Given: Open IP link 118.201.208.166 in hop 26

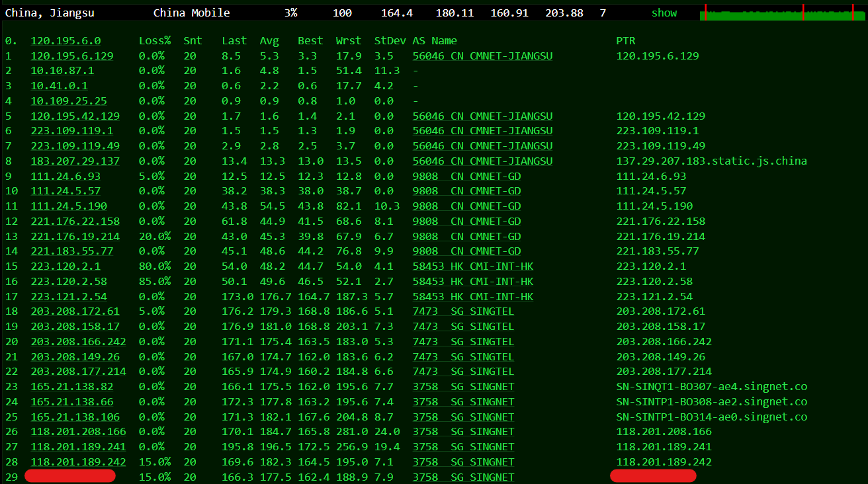Looking at the screenshot, I should [79, 432].
